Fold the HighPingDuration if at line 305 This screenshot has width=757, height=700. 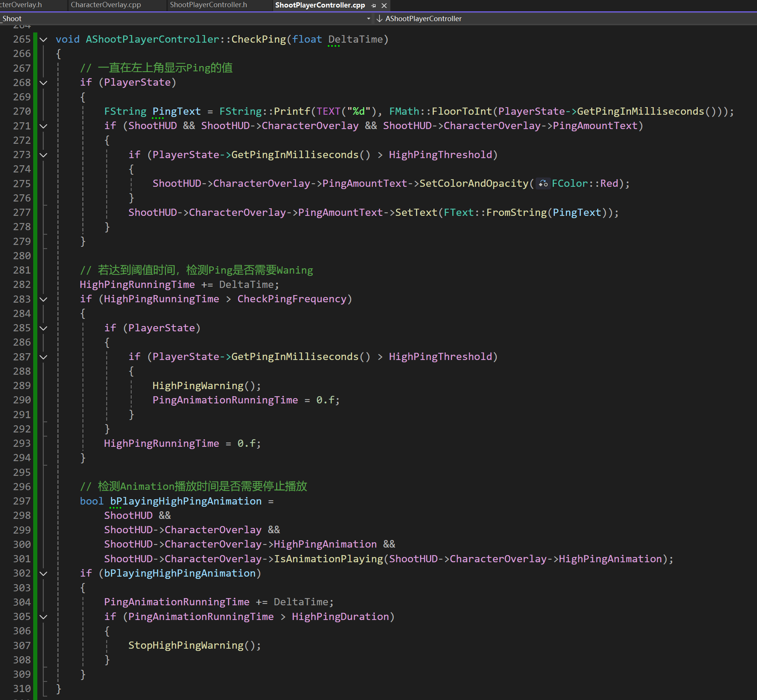pyautogui.click(x=43, y=617)
